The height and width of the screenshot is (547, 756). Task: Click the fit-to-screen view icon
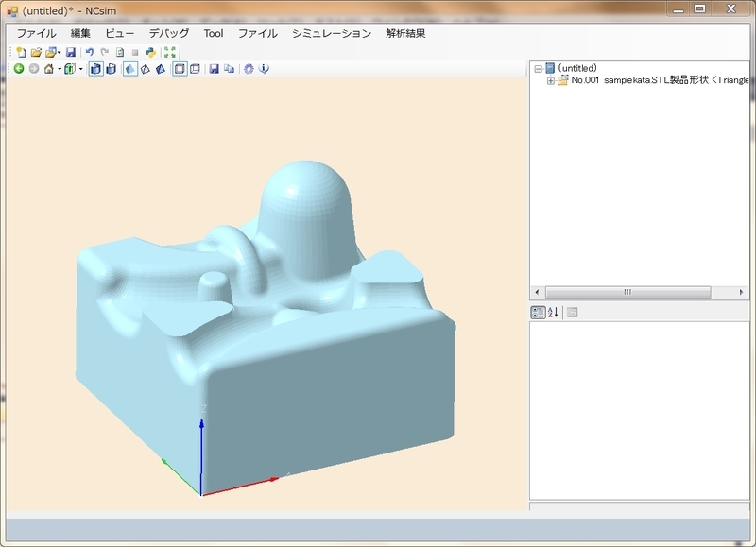point(170,53)
